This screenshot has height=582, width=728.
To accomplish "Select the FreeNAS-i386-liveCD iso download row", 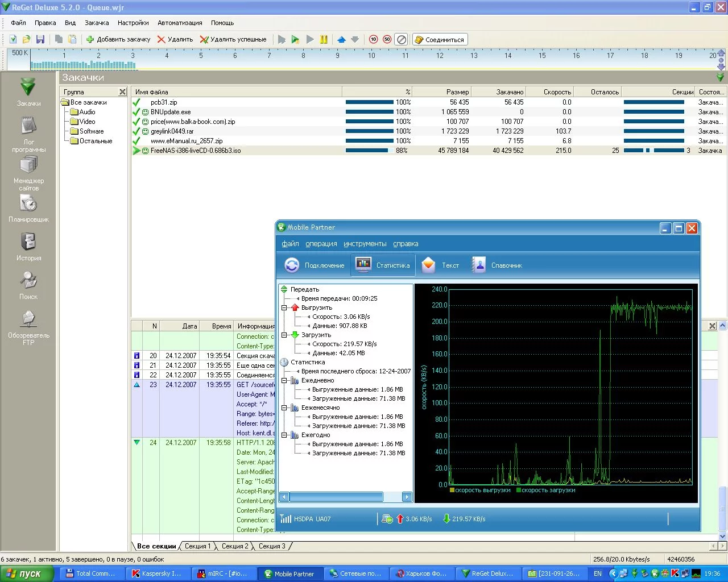I will click(196, 151).
